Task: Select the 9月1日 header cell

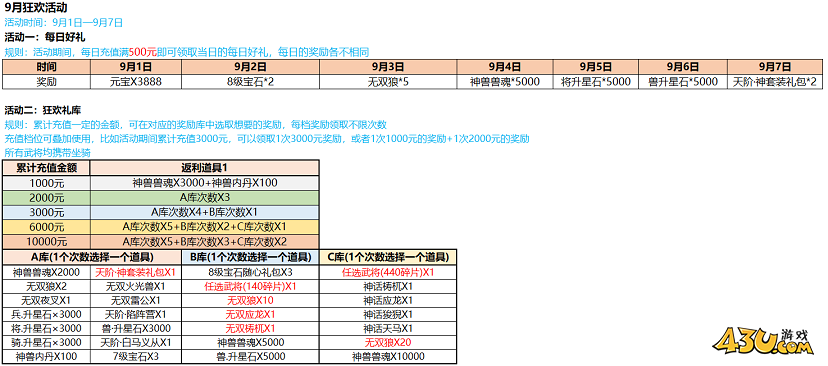Action: coord(136,67)
